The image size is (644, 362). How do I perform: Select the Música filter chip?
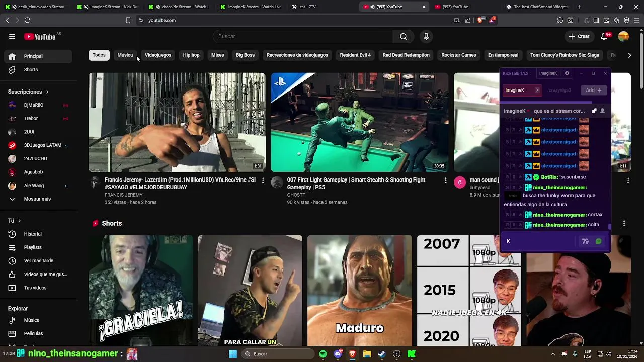[x=125, y=55]
